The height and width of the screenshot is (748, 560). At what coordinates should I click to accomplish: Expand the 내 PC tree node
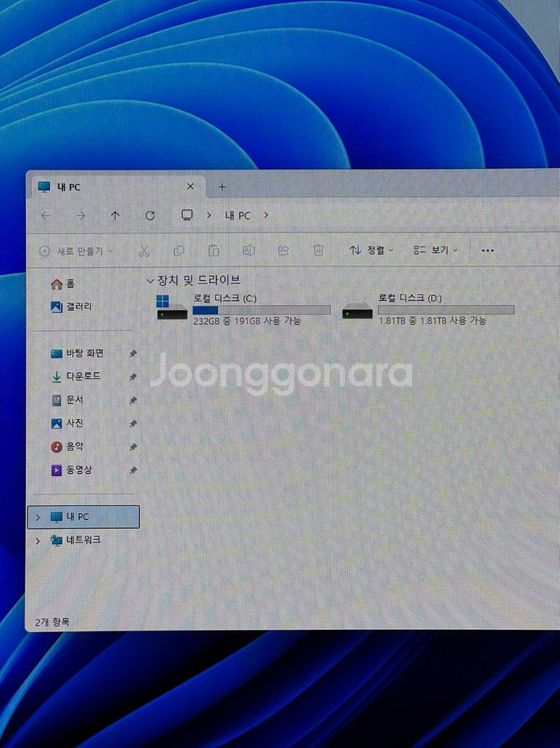[x=37, y=517]
